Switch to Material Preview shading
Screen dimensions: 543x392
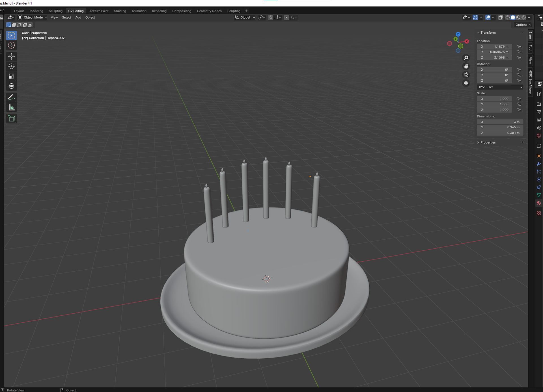click(x=518, y=18)
